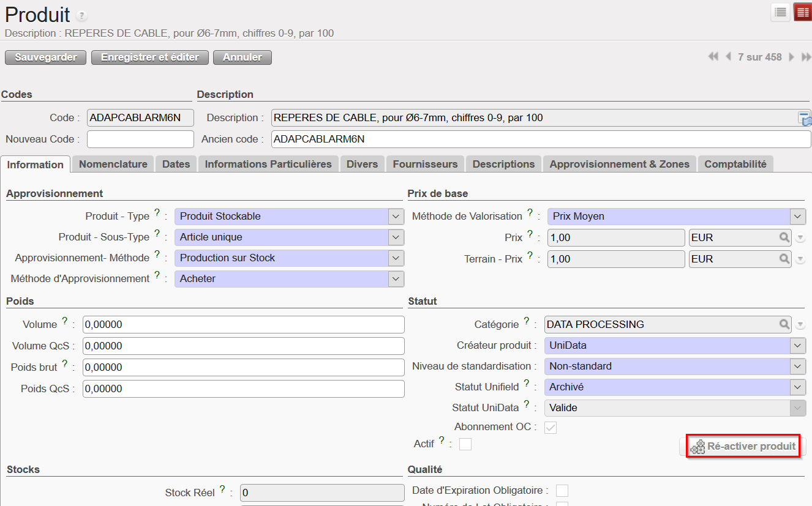812x506 pixels.
Task: Click into the Nouveau Code field
Action: pyautogui.click(x=140, y=140)
